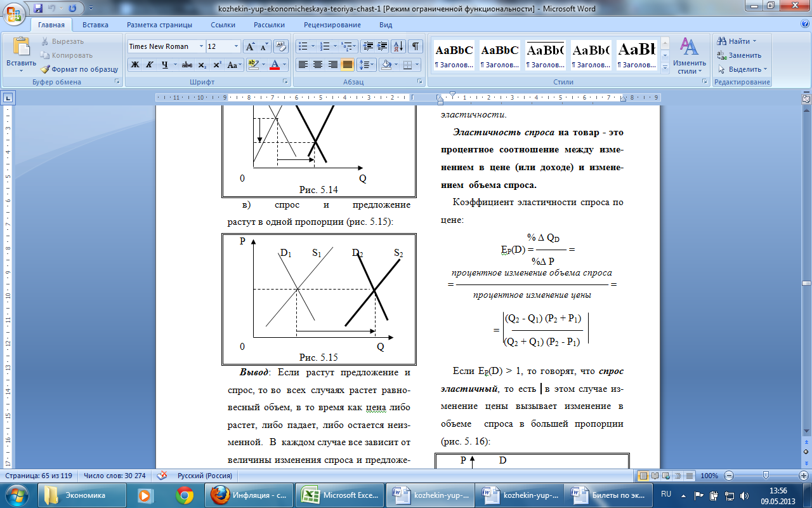Image resolution: width=812 pixels, height=508 pixels.
Task: Click the Office button logo
Action: click(14, 13)
